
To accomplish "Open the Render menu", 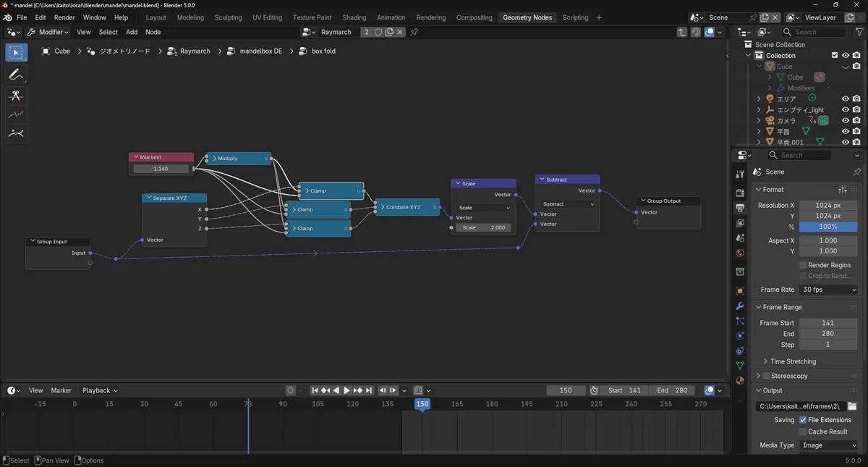I will click(64, 17).
